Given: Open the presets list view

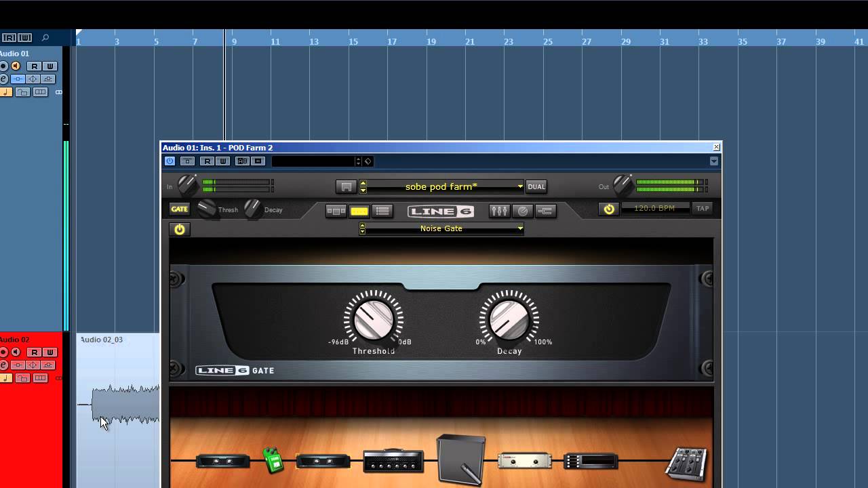Looking at the screenshot, I should 382,211.
